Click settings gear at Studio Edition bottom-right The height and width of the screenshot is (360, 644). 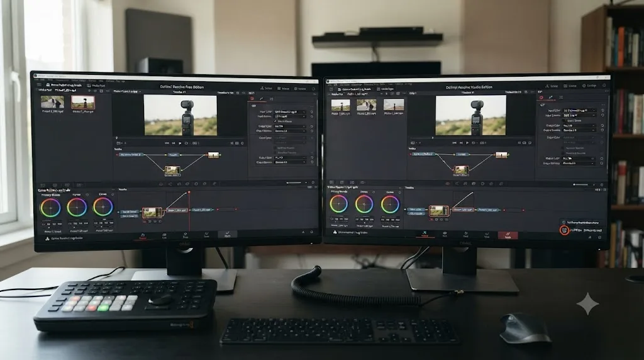coord(599,237)
